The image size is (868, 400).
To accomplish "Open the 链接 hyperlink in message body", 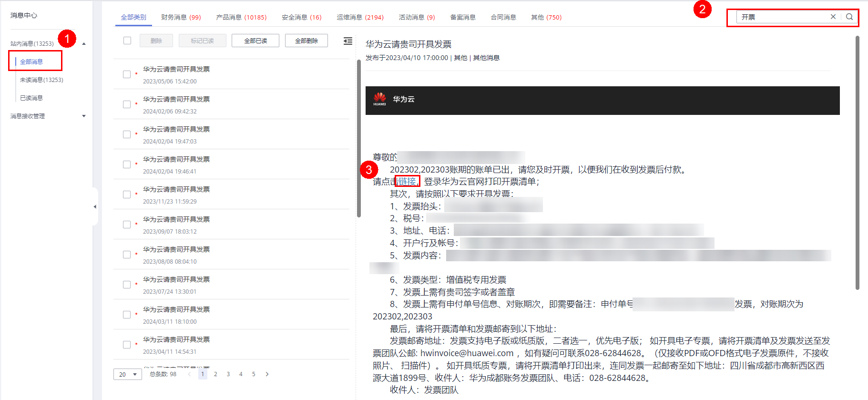I will point(407,182).
